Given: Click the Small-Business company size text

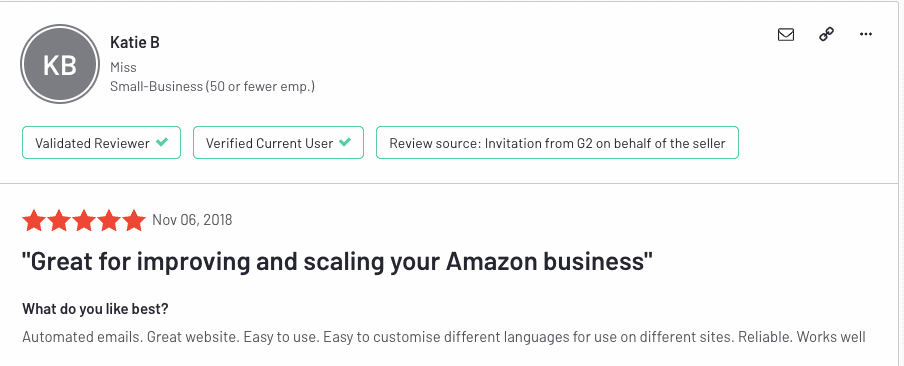Looking at the screenshot, I should [212, 87].
